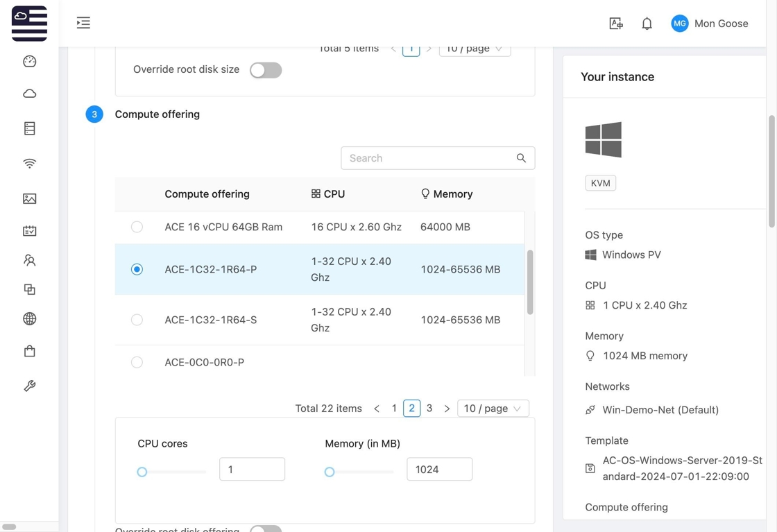
Task: Enable Override root disk size switch
Action: click(266, 70)
